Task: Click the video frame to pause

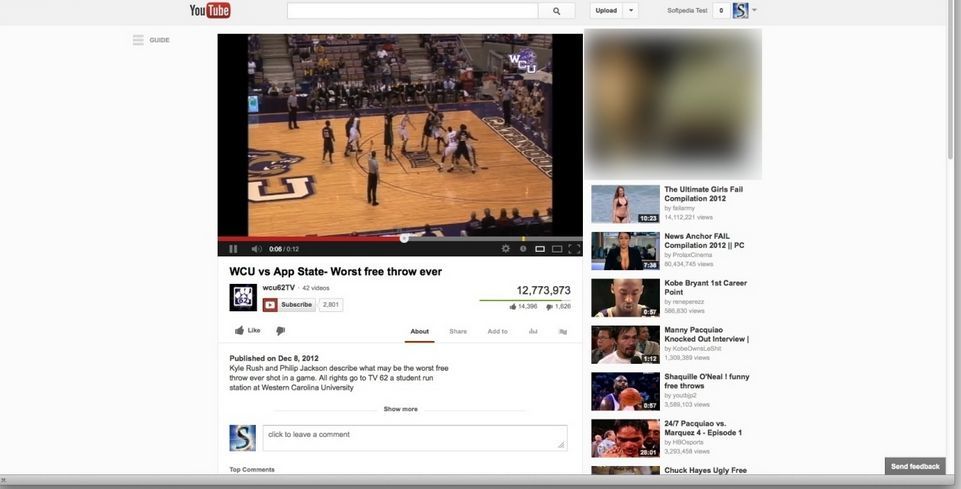Action: (400, 135)
